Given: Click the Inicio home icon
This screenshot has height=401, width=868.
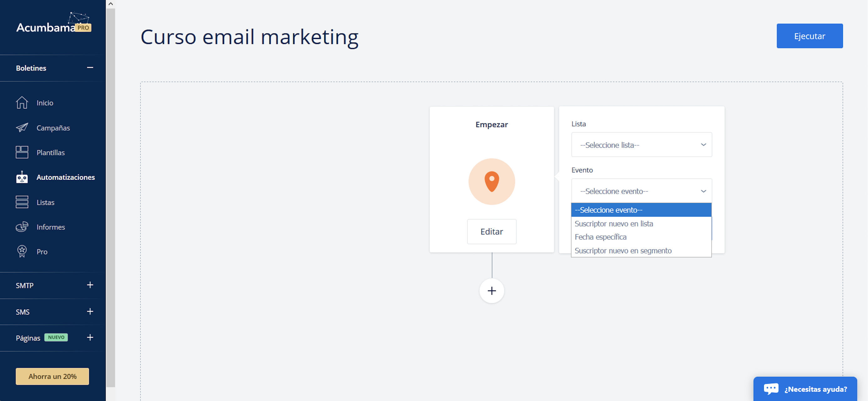Looking at the screenshot, I should 22,102.
